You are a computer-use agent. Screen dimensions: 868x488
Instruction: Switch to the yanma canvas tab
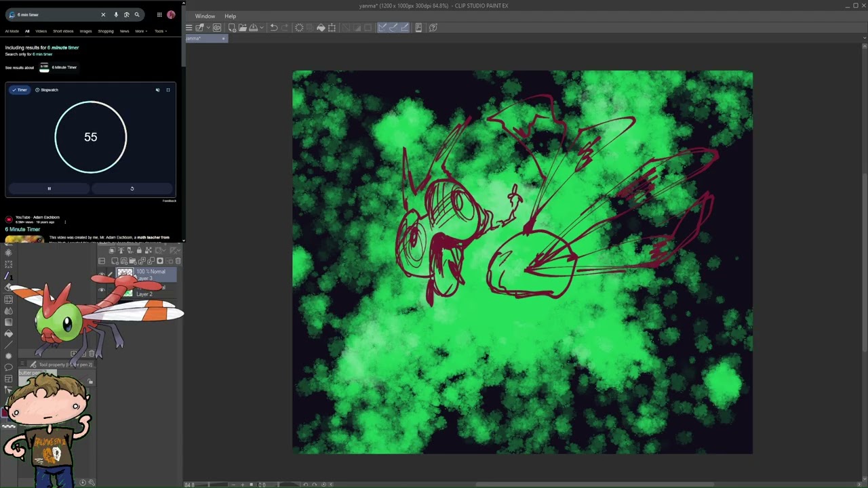[205, 39]
